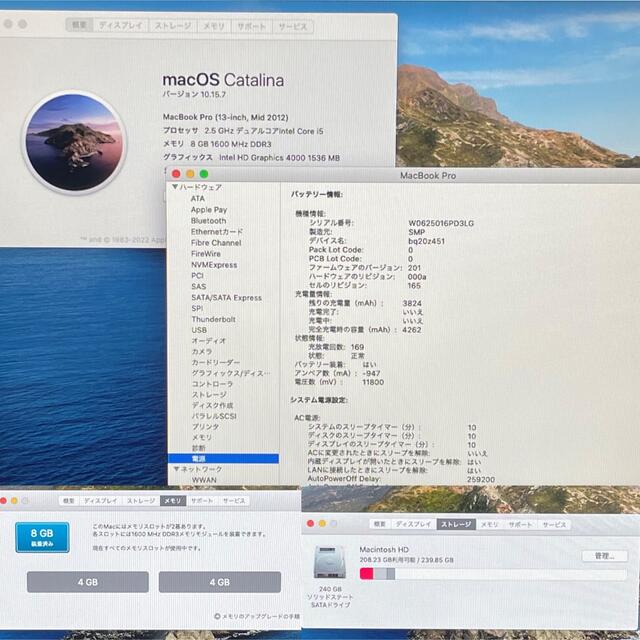Open メモリのアップグレードの手順 link
The width and height of the screenshot is (640, 640).
257,616
